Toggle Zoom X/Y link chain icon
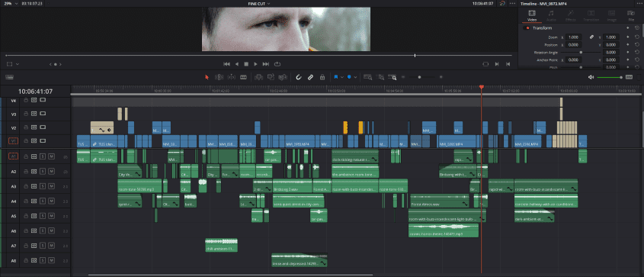 pyautogui.click(x=592, y=37)
